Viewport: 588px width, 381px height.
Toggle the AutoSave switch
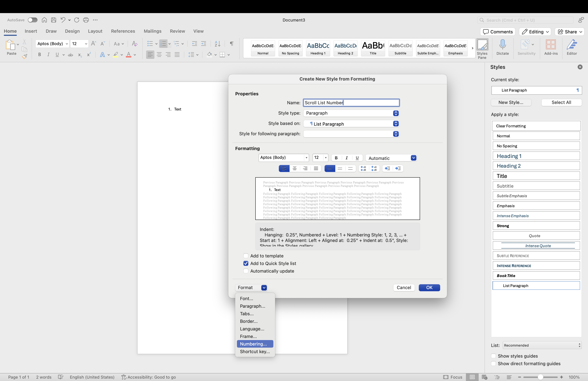(32, 20)
